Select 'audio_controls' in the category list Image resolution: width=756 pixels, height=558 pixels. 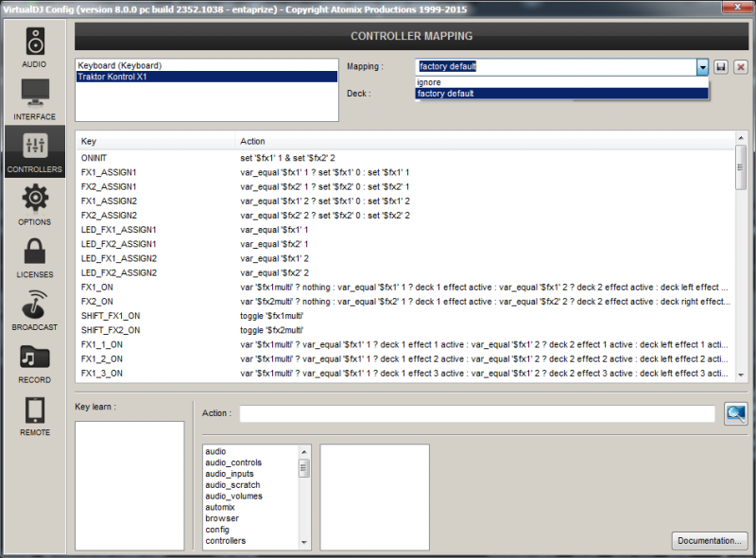pyautogui.click(x=251, y=462)
